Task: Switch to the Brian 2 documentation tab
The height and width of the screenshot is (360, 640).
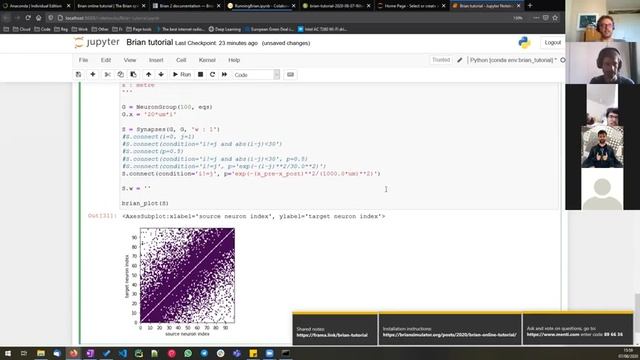Action: [x=186, y=6]
